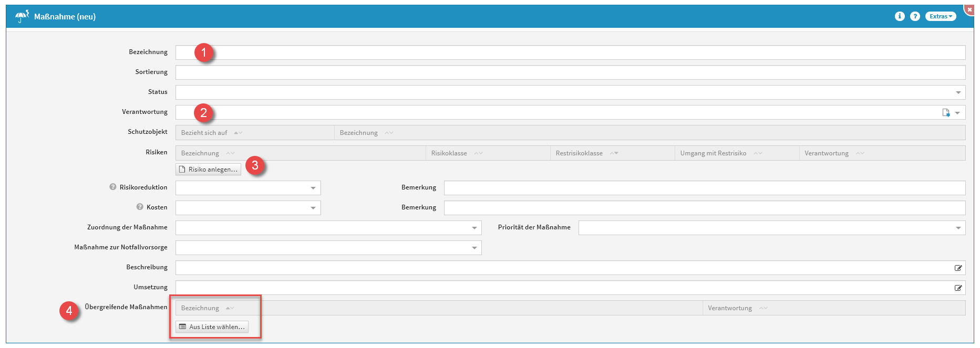
Task: Click the umbrella Maßnahme icon in title bar
Action: click(22, 17)
